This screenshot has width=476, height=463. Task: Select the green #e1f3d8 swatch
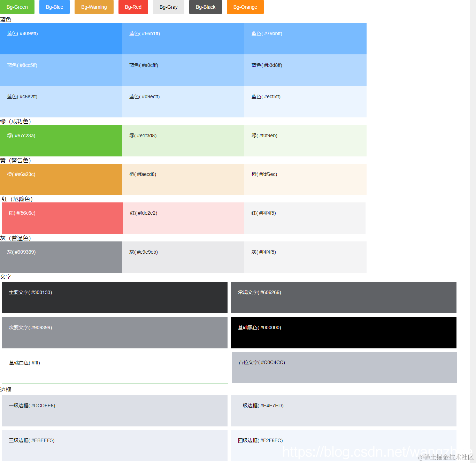pyautogui.click(x=183, y=140)
